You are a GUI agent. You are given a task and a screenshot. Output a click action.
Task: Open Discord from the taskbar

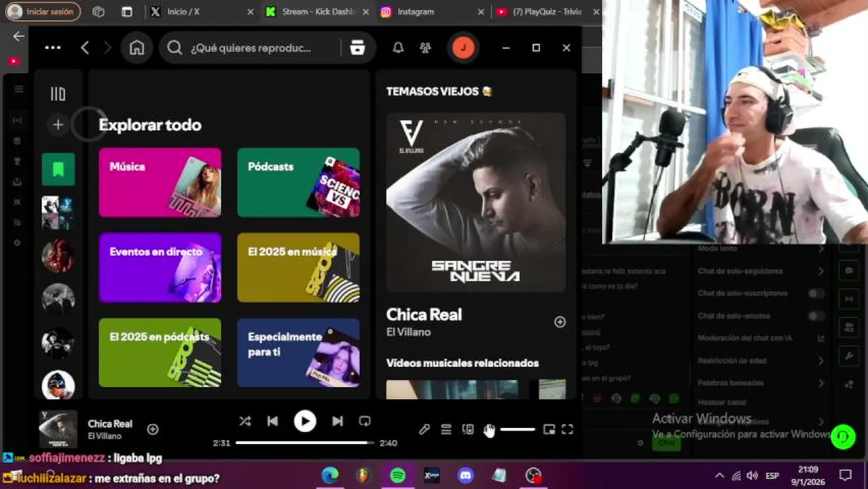tap(466, 475)
